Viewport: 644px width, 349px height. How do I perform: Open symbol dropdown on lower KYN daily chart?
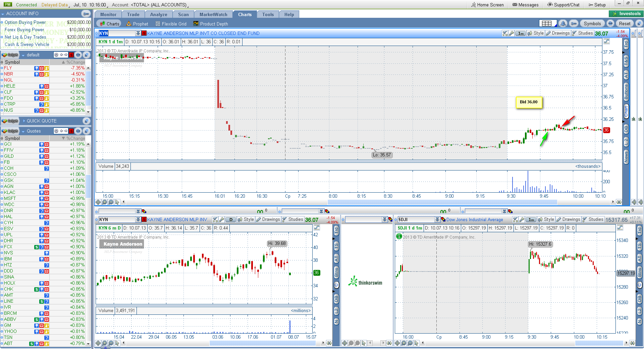(138, 219)
